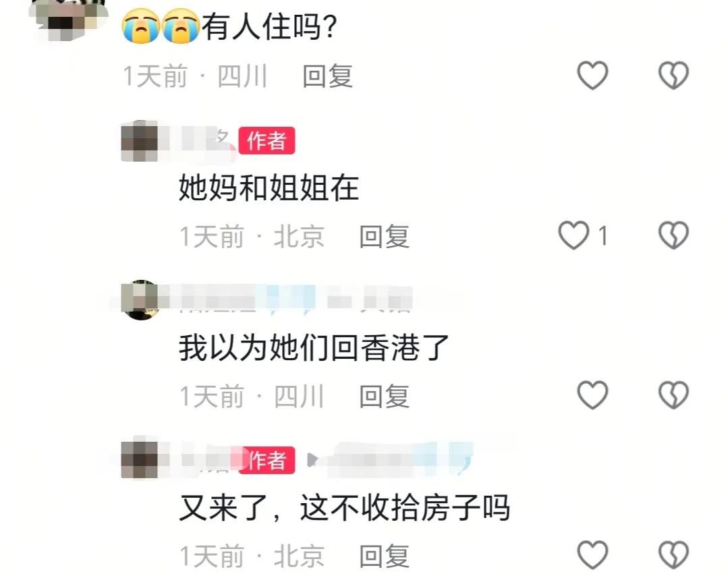Screen dimensions: 728x576
Task: Like the comment '有人住吗?'
Action: tap(592, 75)
